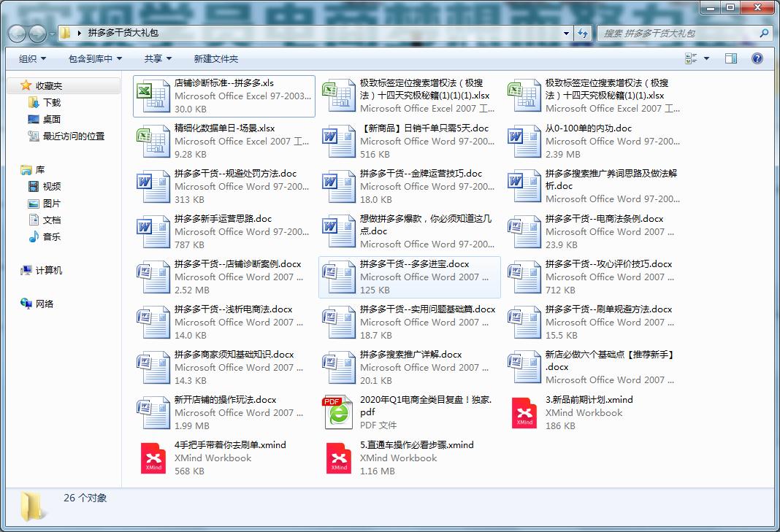
Task: Click the back navigation arrow
Action: click(x=17, y=34)
